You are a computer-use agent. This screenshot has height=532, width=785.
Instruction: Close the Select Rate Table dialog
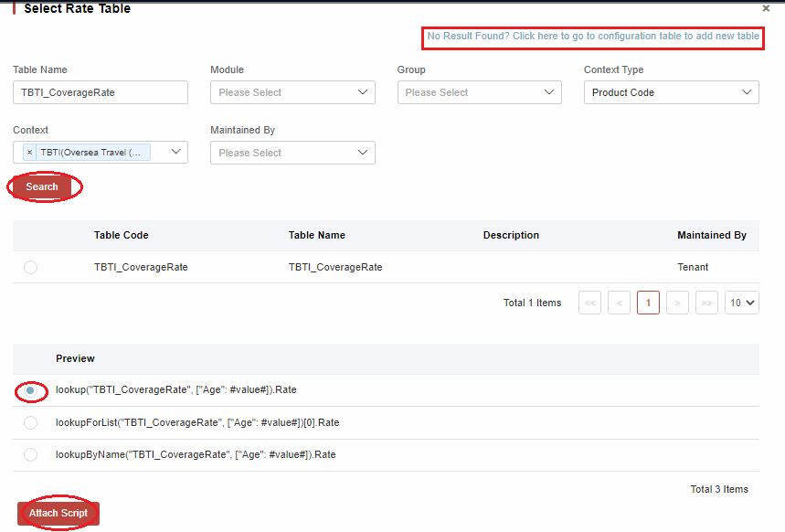pyautogui.click(x=766, y=8)
